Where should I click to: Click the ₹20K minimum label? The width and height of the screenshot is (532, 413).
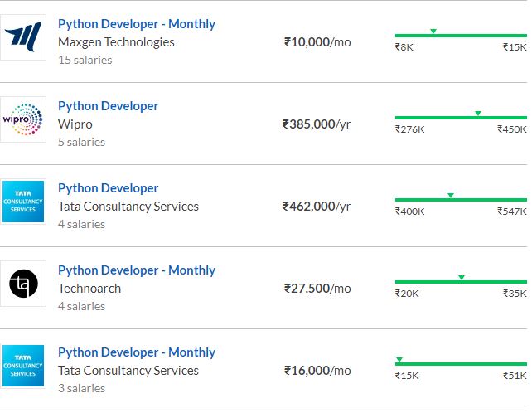pyautogui.click(x=407, y=294)
